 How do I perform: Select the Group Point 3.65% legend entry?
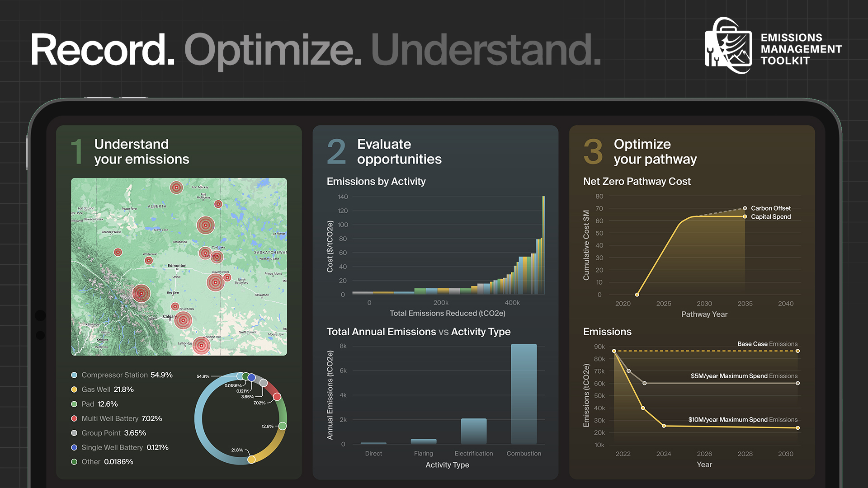108,433
